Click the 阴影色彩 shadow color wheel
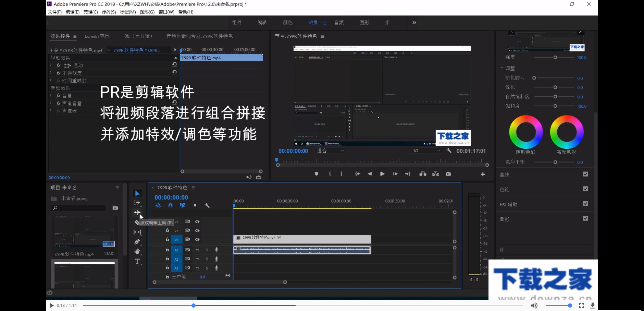 [526, 132]
